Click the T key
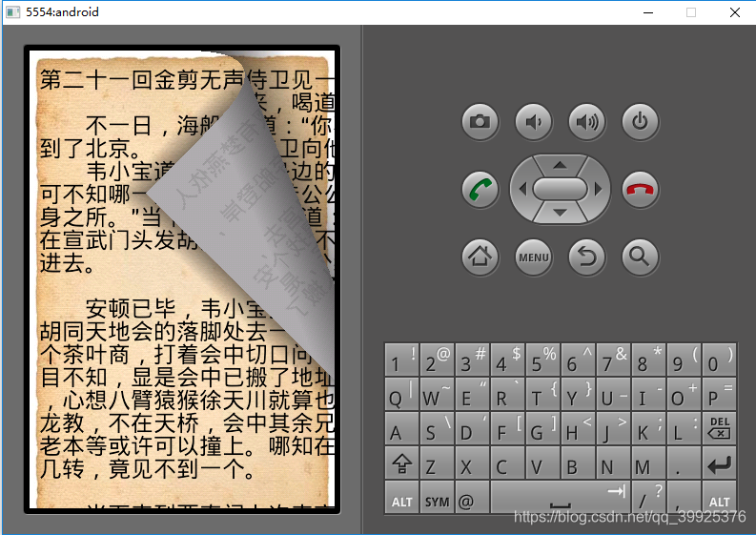Screen dimensions: 756x535 click(x=542, y=394)
